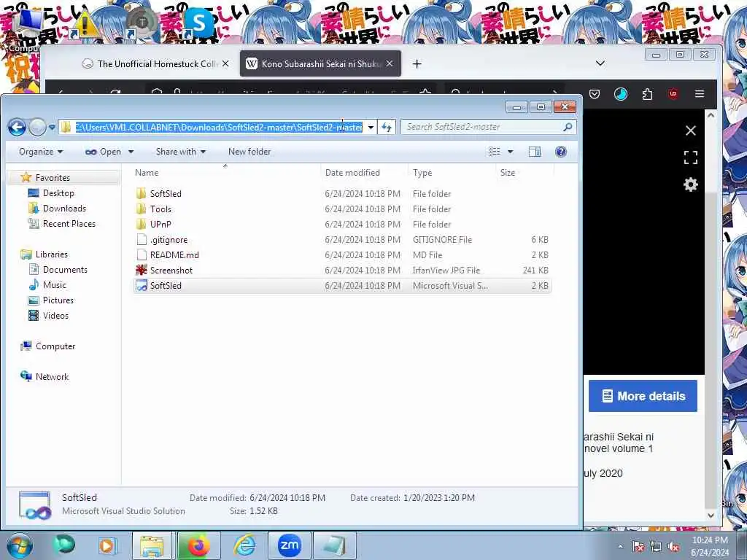Open a new Firefox tab
The height and width of the screenshot is (560, 747).
click(x=417, y=64)
